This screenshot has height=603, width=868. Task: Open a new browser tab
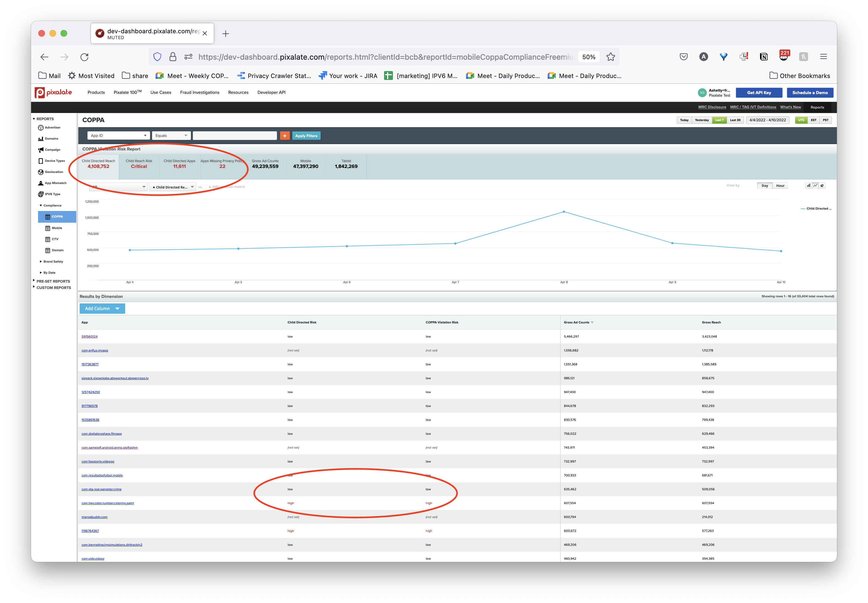pos(225,34)
